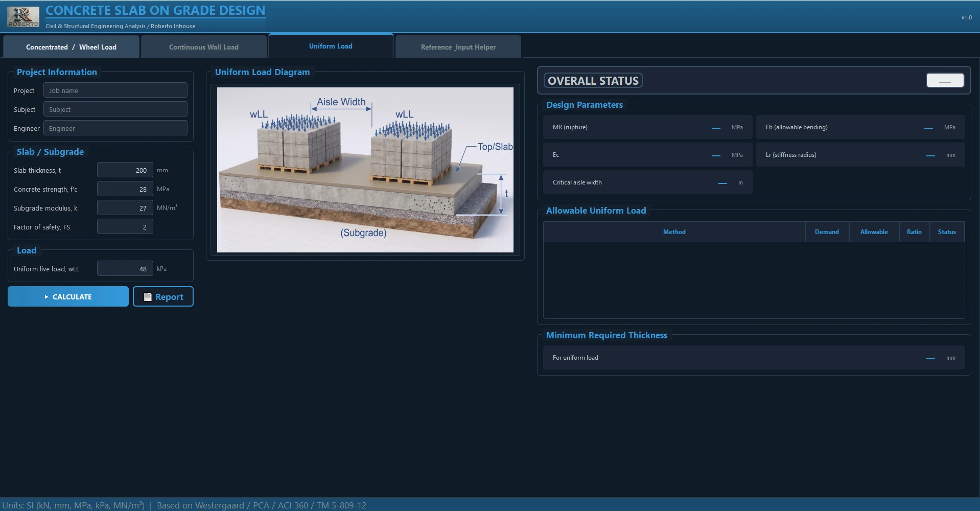980x511 pixels.
Task: Click the MR (rupture) parameter row
Action: [647, 127]
